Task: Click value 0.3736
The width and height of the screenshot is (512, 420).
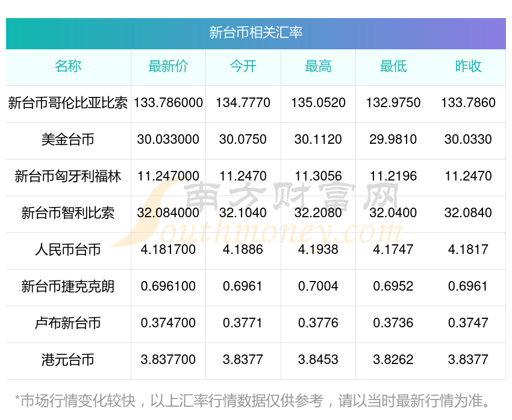Action: coord(393,323)
